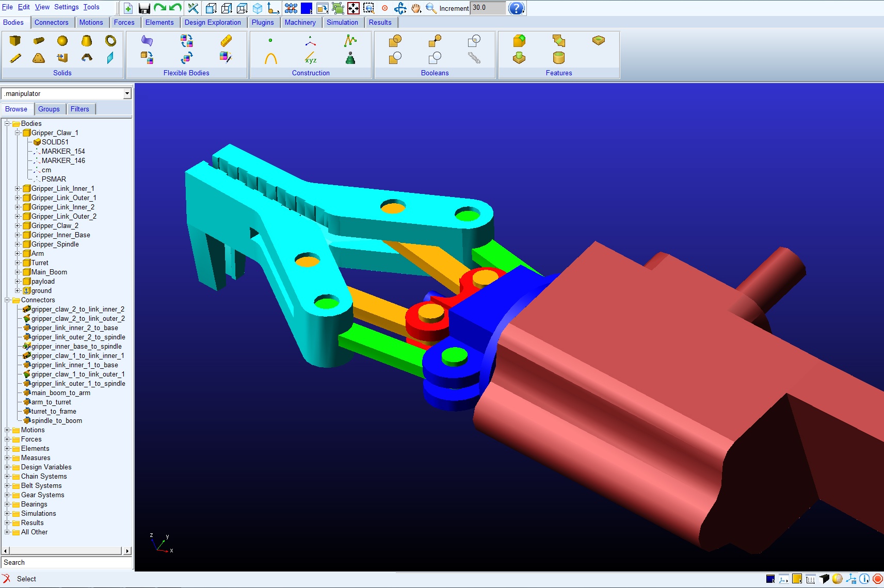
Task: Switch to the Simulation ribbon tab
Action: (x=342, y=22)
